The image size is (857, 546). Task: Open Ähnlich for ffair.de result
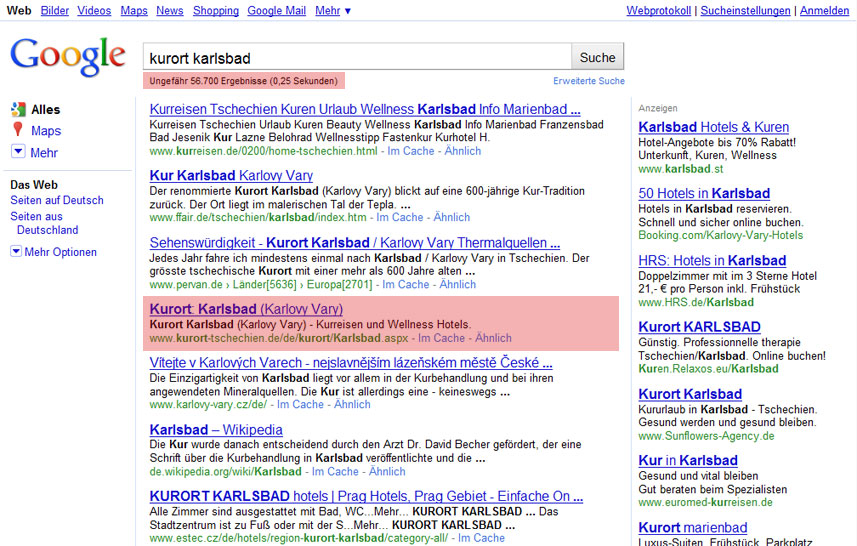pos(451,217)
